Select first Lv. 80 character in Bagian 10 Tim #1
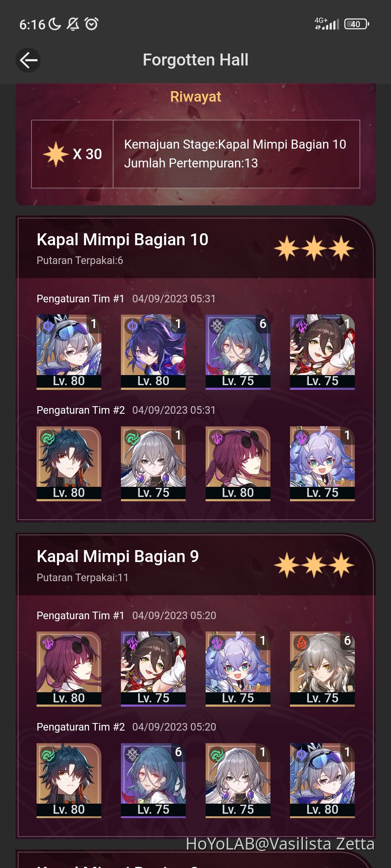391x868 pixels. 69,352
